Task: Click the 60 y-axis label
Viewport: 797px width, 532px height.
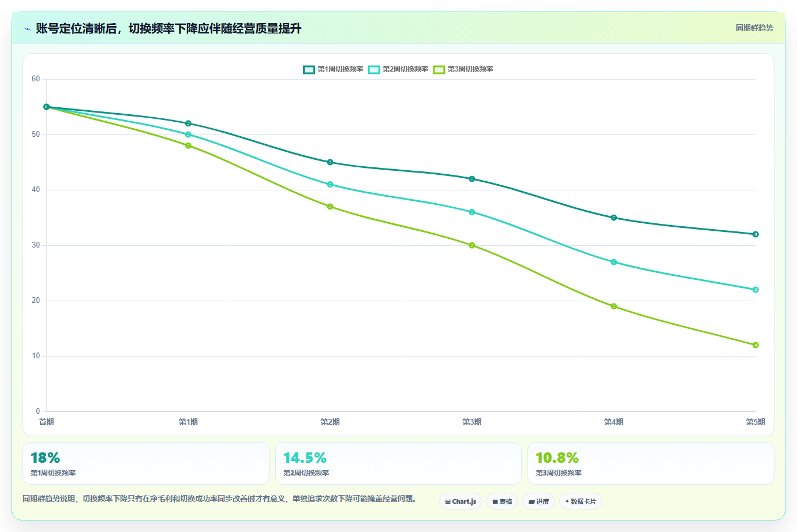Action: pyautogui.click(x=36, y=79)
